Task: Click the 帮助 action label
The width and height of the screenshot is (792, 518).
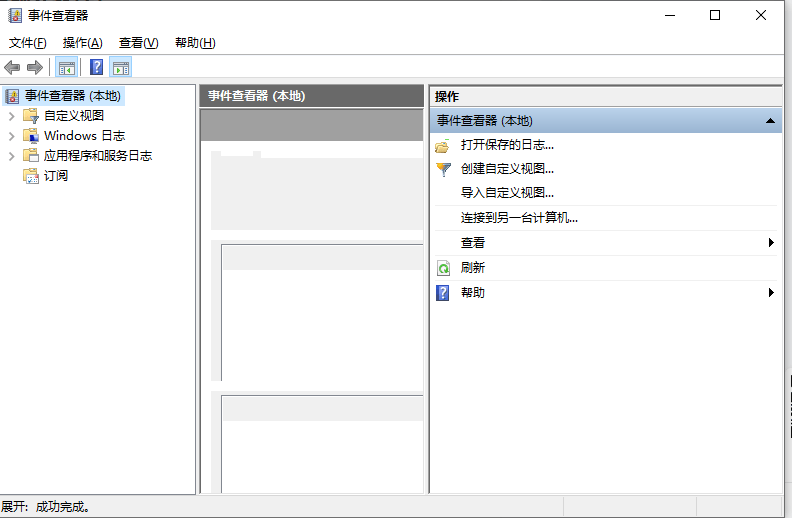Action: (x=473, y=293)
